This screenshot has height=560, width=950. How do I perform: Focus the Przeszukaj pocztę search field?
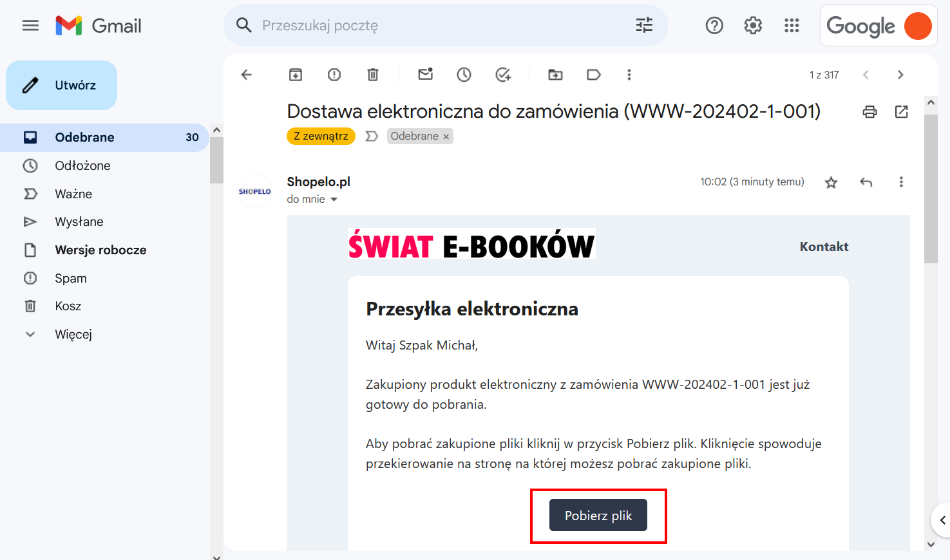(x=444, y=26)
